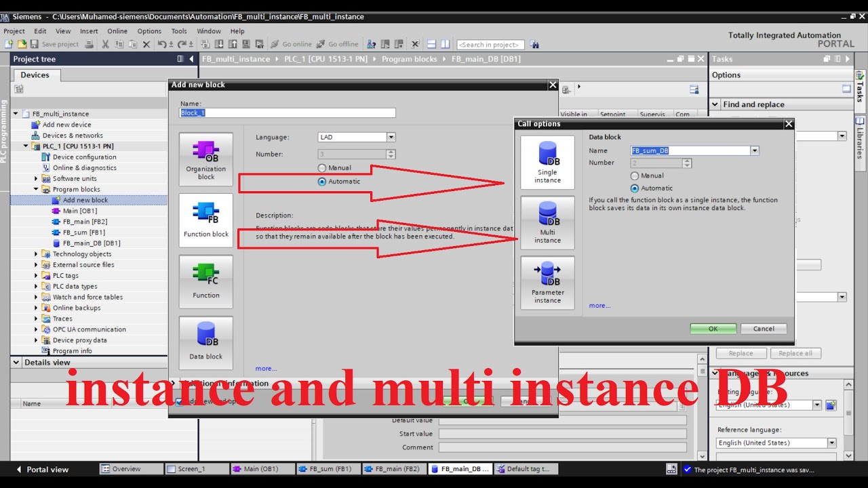868x488 pixels.
Task: Select the Function block type icon
Action: 206,221
